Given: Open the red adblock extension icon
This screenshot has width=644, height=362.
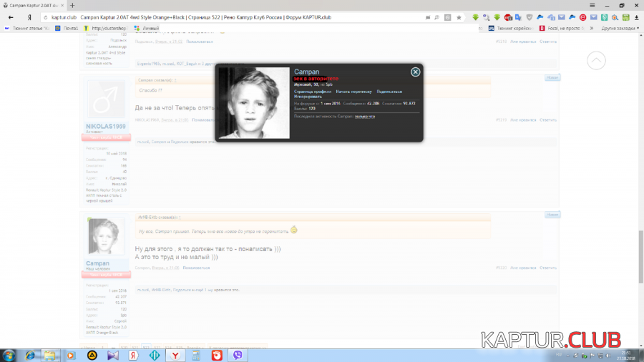Looking at the screenshot, I should pos(508,17).
